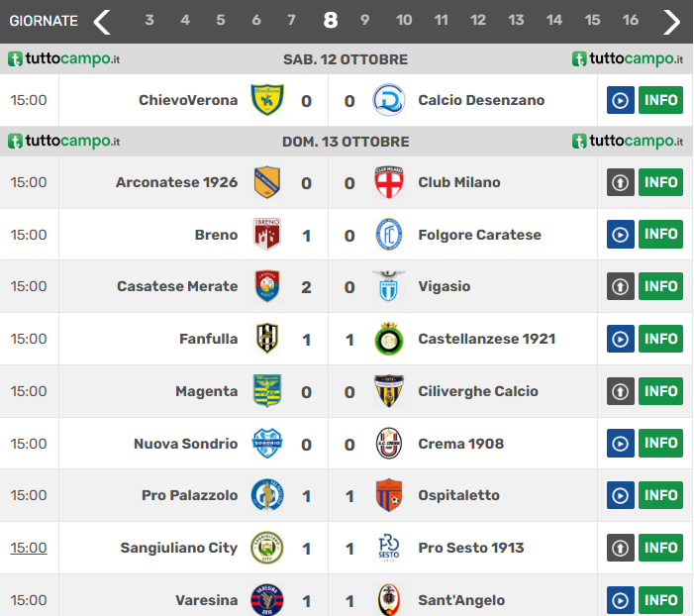The height and width of the screenshot is (616, 694).
Task: Show later matchdays with right arrow
Action: (672, 21)
